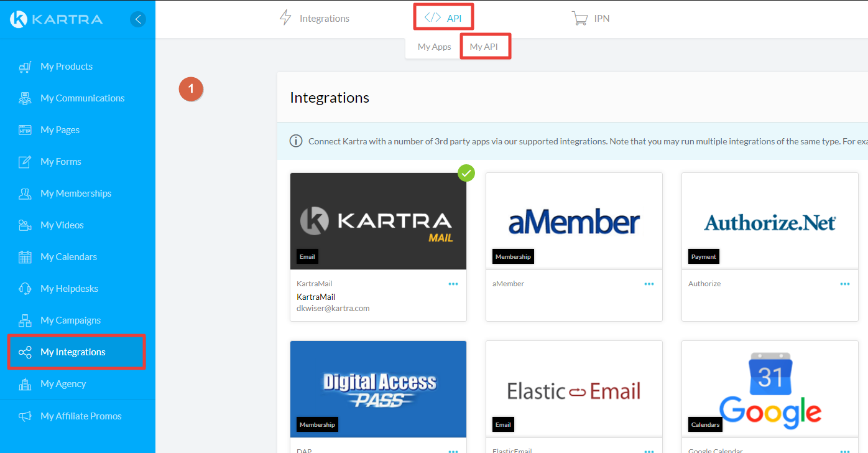Viewport: 868px width, 453px height.
Task: Go to My Memberships in the sidebar
Action: tap(75, 194)
